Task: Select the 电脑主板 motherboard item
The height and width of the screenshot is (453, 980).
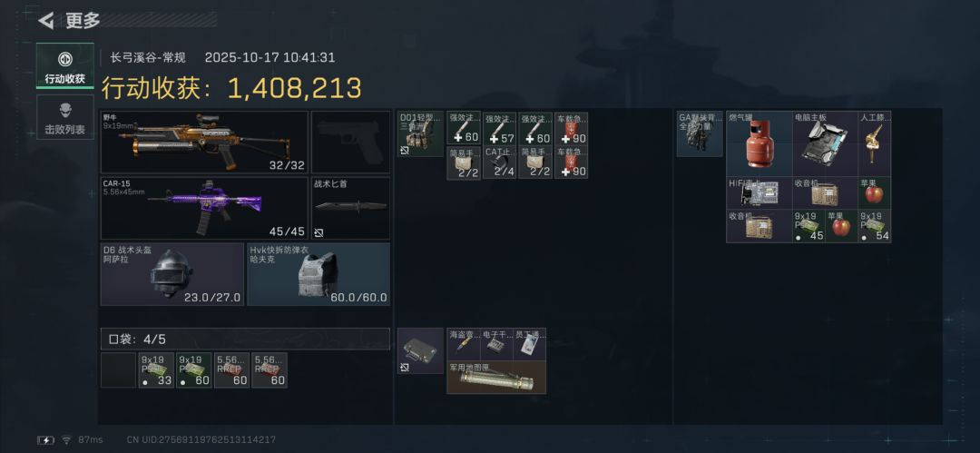Action: [825, 144]
